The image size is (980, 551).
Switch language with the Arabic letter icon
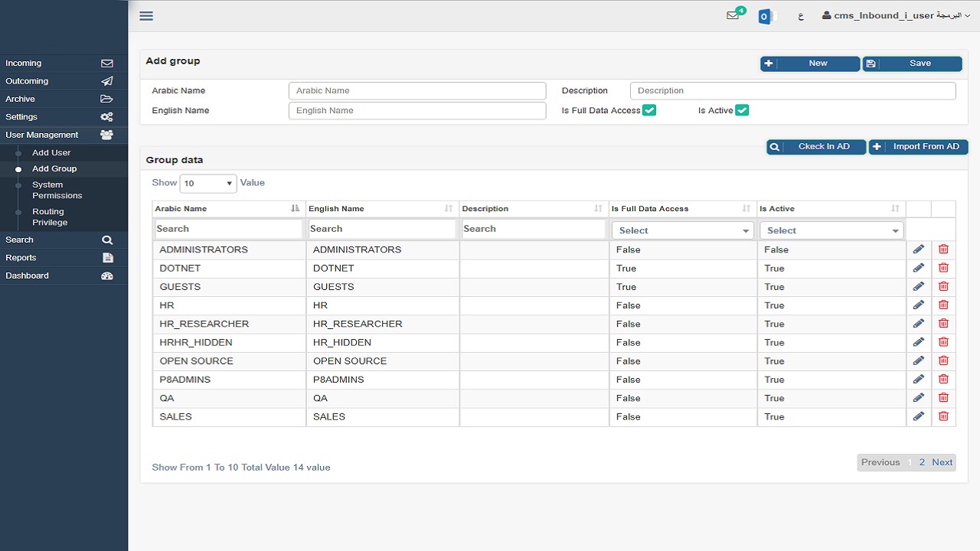coord(801,16)
